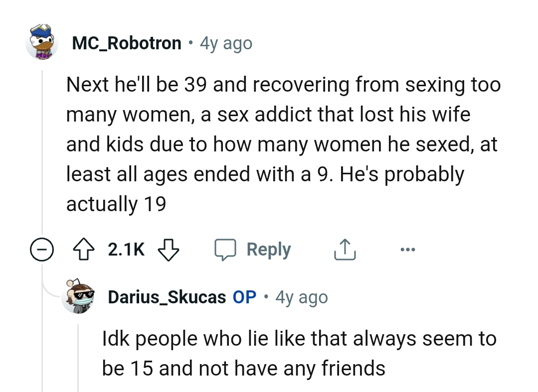Collapse thread via MC_Robotron's vertical thread line

pyautogui.click(x=42, y=149)
